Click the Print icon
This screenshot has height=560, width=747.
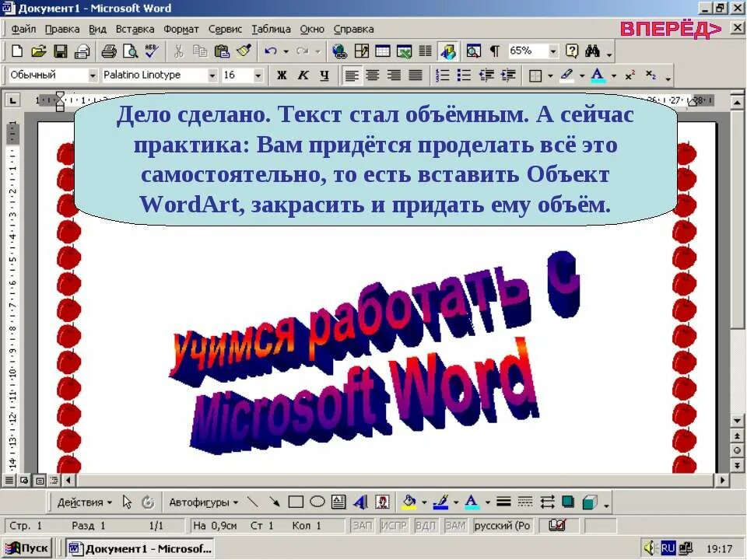click(109, 51)
